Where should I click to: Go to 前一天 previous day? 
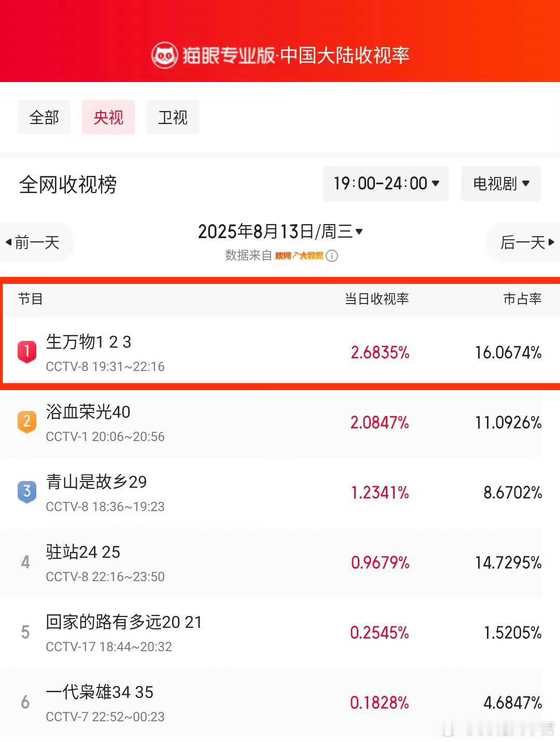click(34, 242)
